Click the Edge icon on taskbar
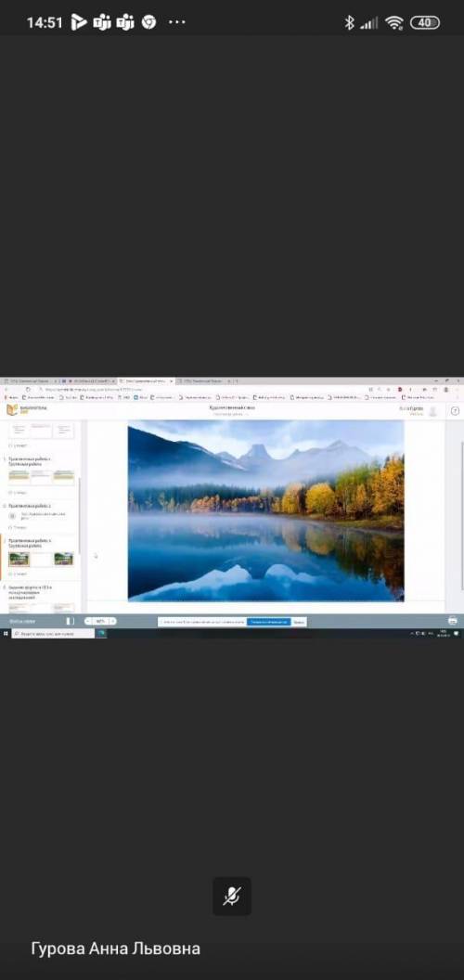Screen dimensions: 464x980 (101, 633)
